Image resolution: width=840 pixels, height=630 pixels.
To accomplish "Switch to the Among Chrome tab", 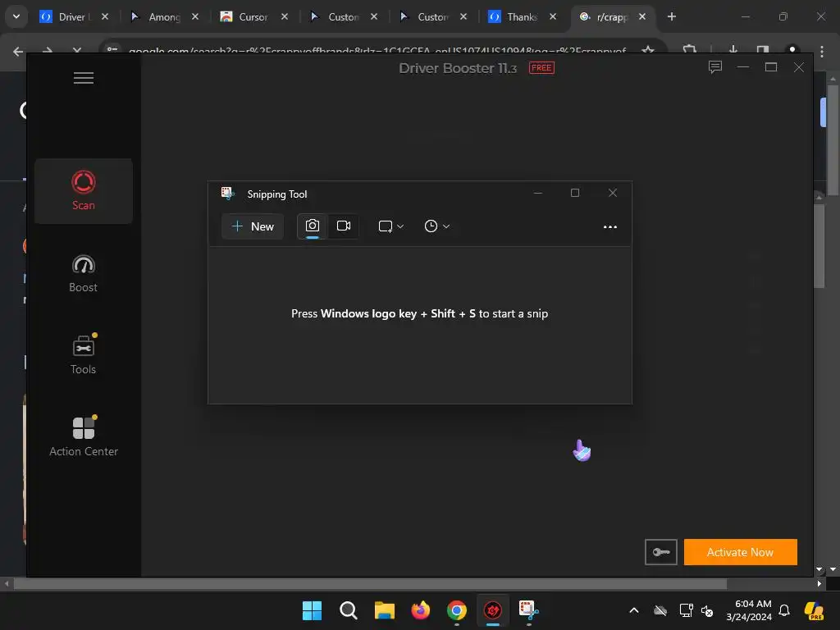I will (164, 16).
